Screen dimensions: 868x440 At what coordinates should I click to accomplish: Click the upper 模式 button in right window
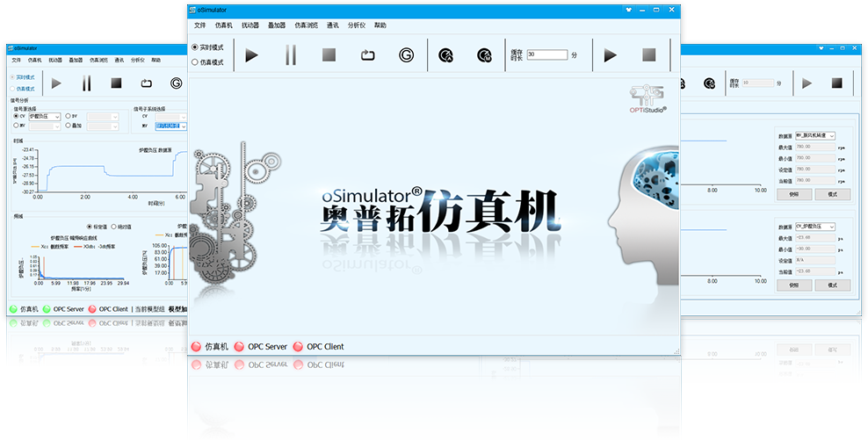[x=833, y=194]
